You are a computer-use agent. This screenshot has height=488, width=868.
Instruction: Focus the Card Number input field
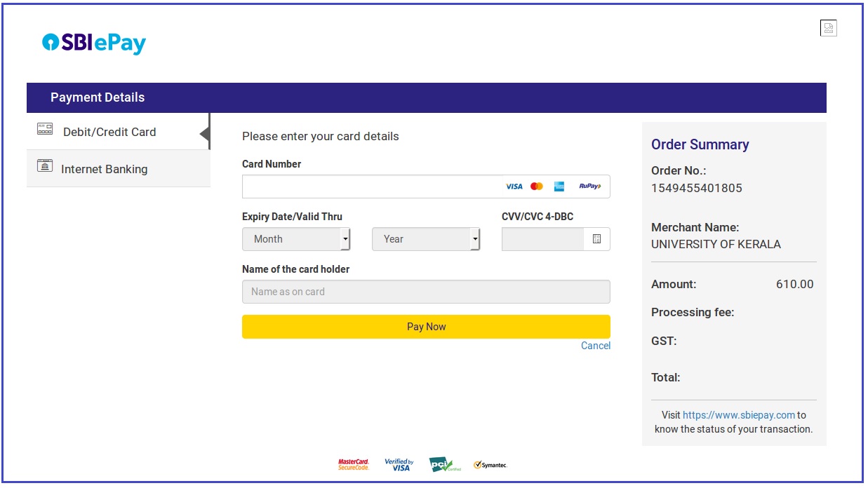372,187
